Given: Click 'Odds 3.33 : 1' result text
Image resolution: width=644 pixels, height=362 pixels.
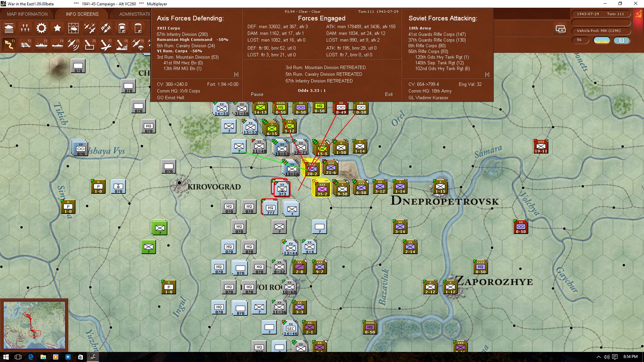Looking at the screenshot, I should pyautogui.click(x=312, y=90).
